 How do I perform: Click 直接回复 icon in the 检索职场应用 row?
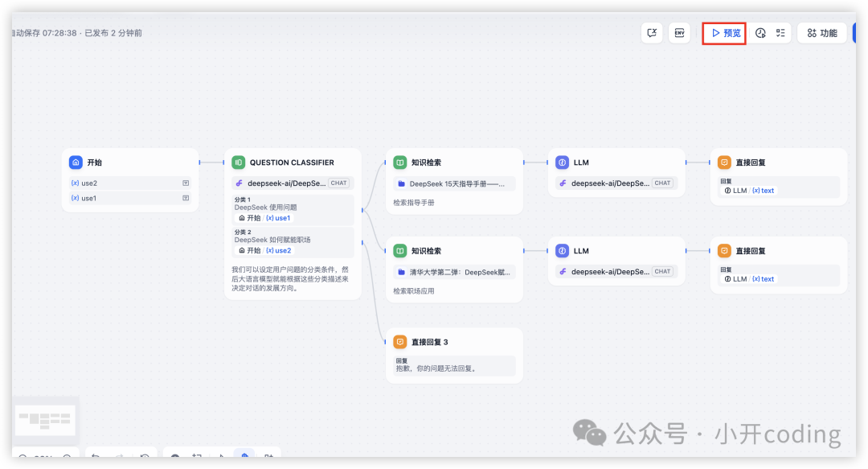724,251
